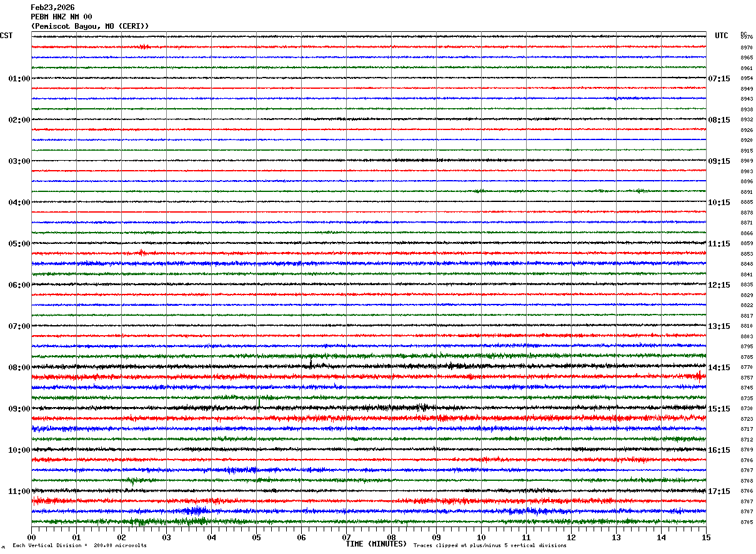Click the DC offset value "8859"
The width and height of the screenshot is (756, 554).
pos(747,244)
